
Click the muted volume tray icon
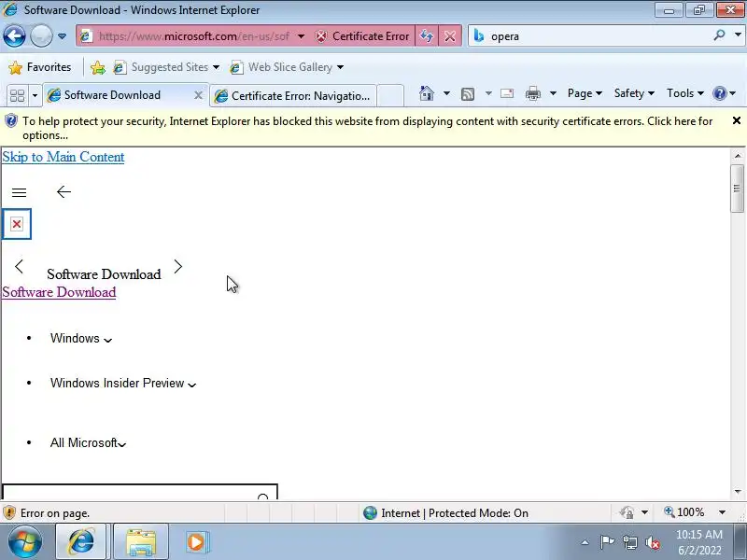point(653,542)
